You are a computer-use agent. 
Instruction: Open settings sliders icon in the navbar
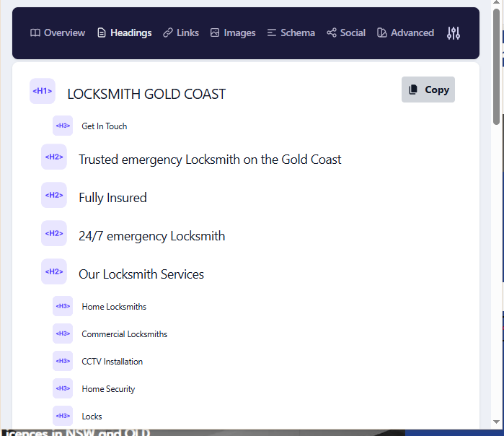click(x=454, y=33)
